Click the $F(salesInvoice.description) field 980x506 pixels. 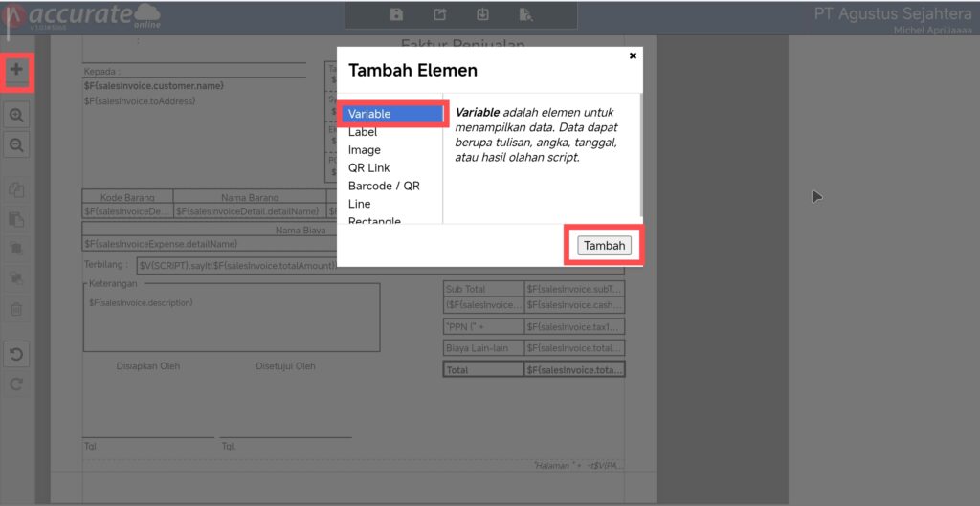point(142,303)
